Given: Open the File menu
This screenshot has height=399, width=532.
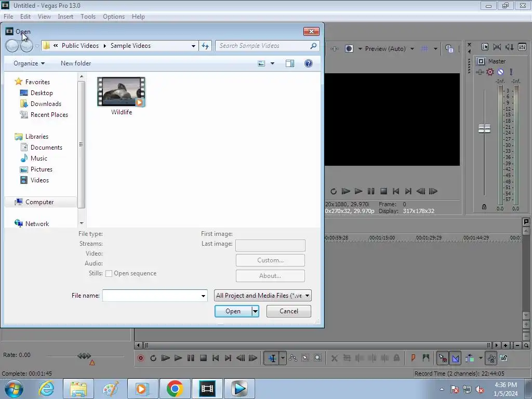Looking at the screenshot, I should pyautogui.click(x=8, y=16).
